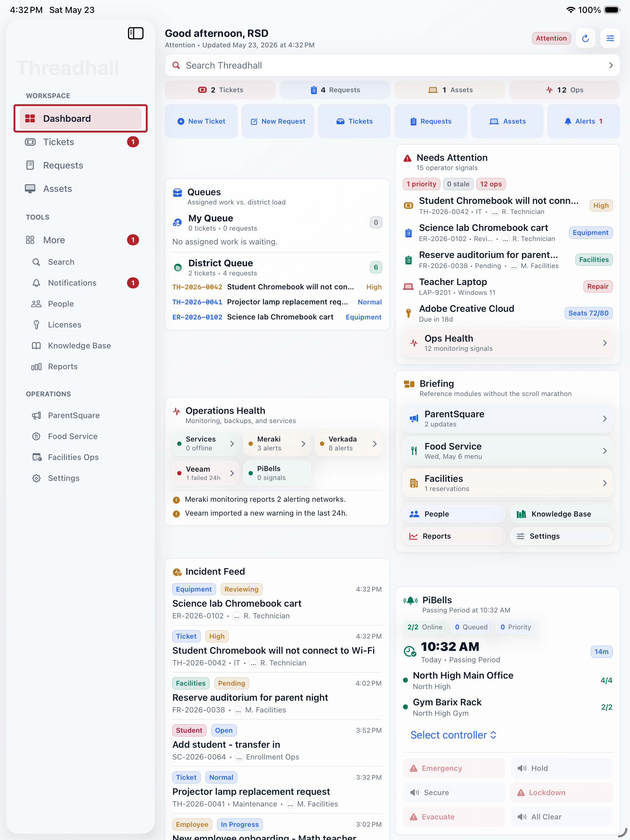Click the Reports briefing shortcut
Screen dimensions: 630x840
coord(454,536)
